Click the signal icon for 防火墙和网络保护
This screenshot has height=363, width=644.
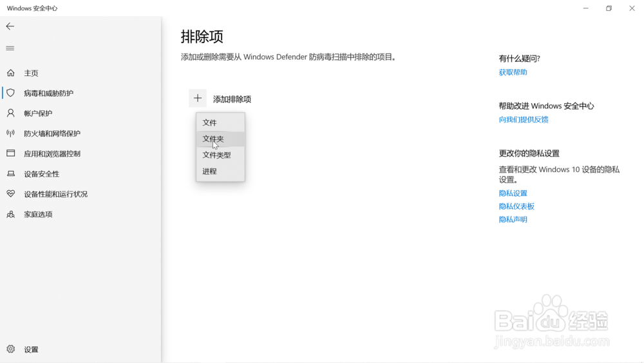11,133
